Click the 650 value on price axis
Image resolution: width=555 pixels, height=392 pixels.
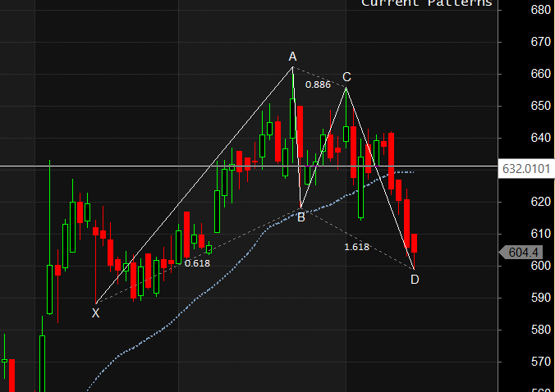coord(541,106)
